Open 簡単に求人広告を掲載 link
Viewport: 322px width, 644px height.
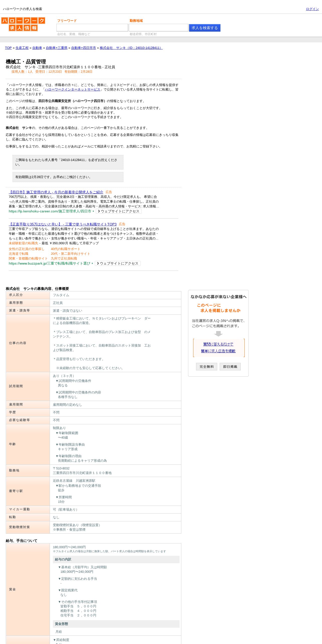[218, 351]
